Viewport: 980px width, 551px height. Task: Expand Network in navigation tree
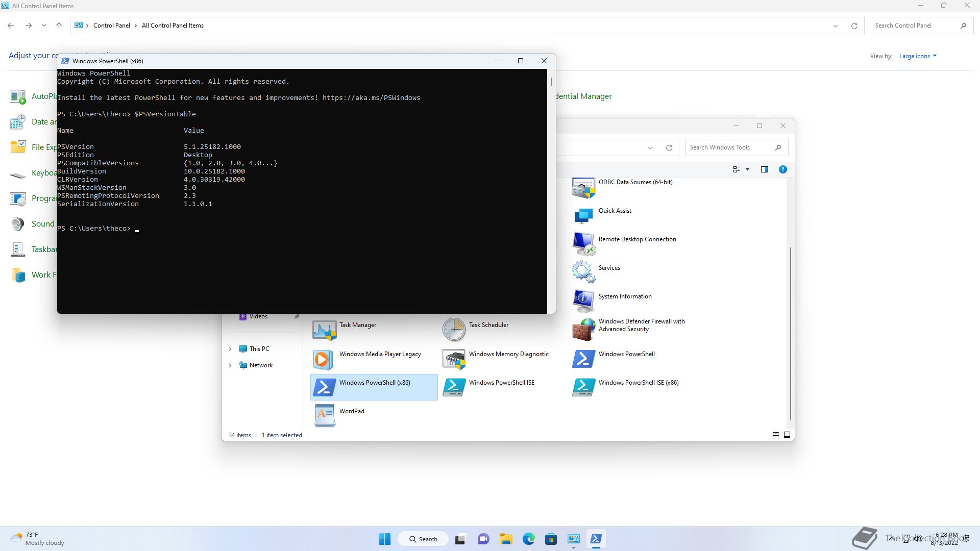tap(230, 365)
